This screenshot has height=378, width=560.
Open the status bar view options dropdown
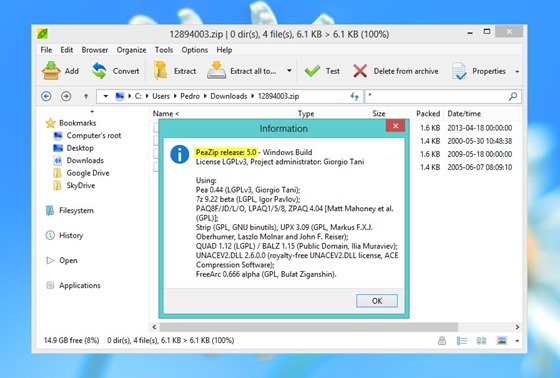click(x=517, y=341)
